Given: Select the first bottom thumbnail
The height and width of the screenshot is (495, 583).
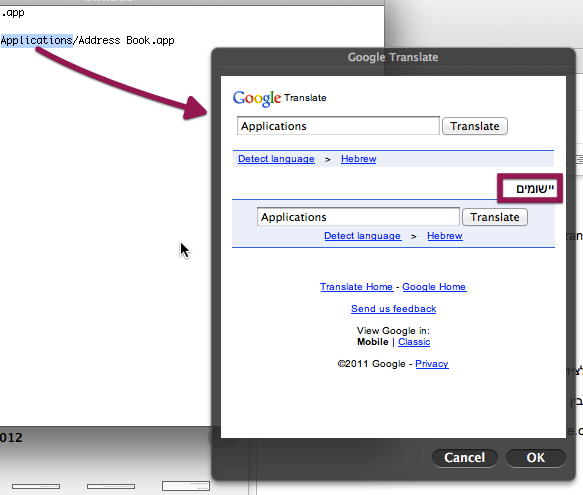Looking at the screenshot, I should pyautogui.click(x=36, y=486).
